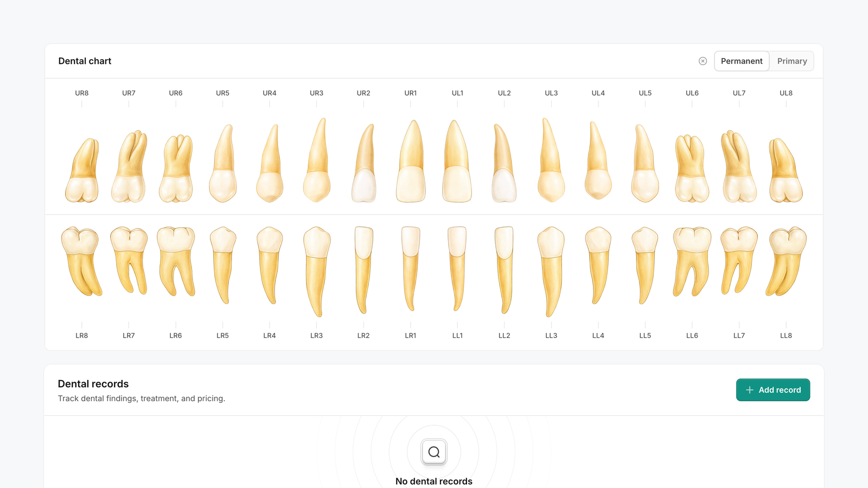Select the LL7 tooth illustration

[739, 261]
